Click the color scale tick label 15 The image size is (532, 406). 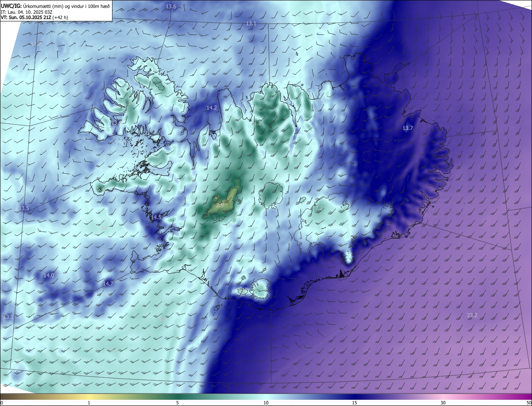click(355, 403)
